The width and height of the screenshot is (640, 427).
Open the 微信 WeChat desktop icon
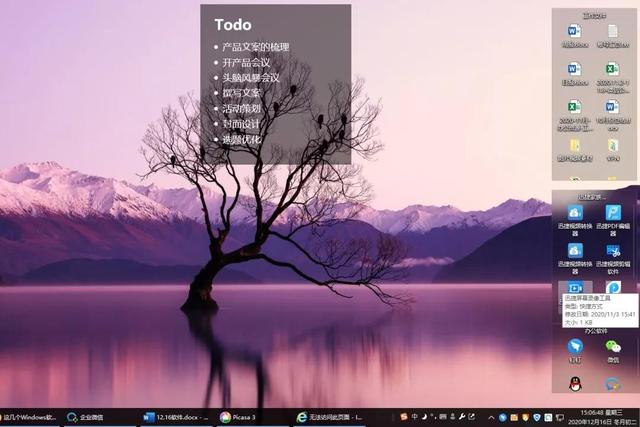(x=613, y=347)
